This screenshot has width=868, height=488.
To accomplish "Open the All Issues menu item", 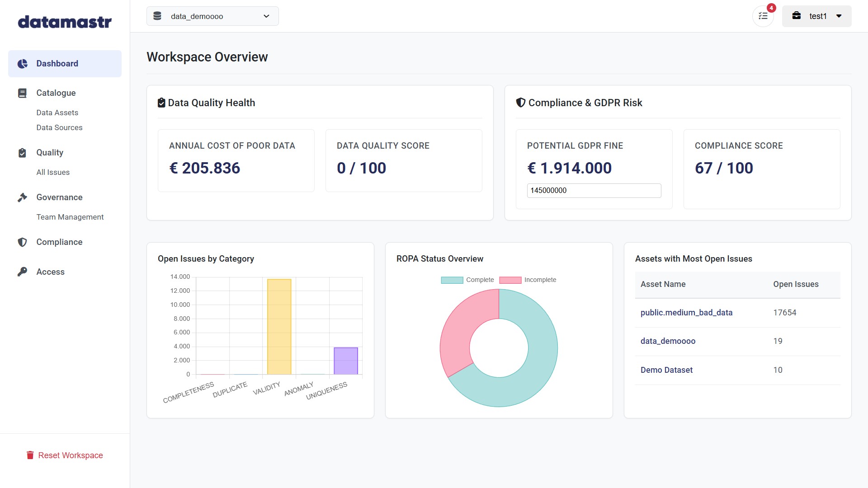I will tap(53, 173).
